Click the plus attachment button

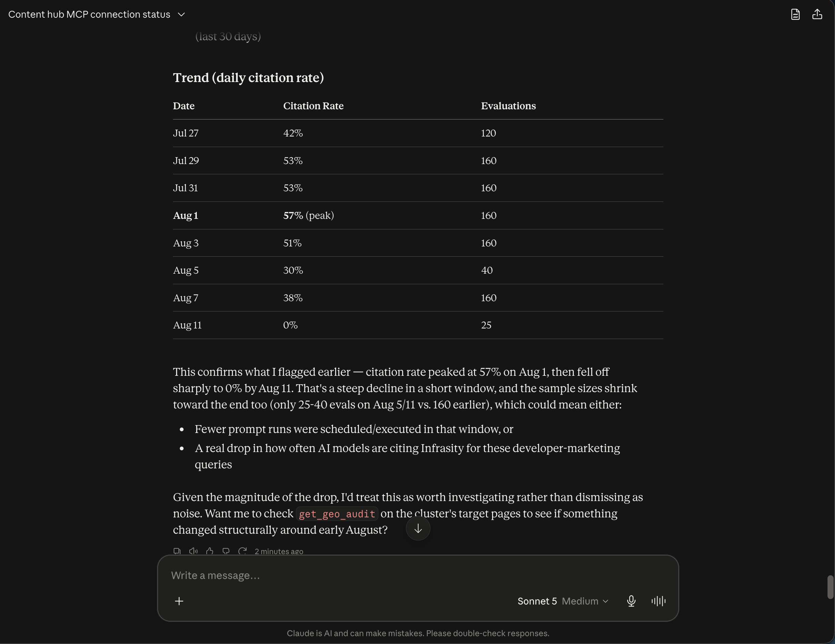tap(179, 601)
